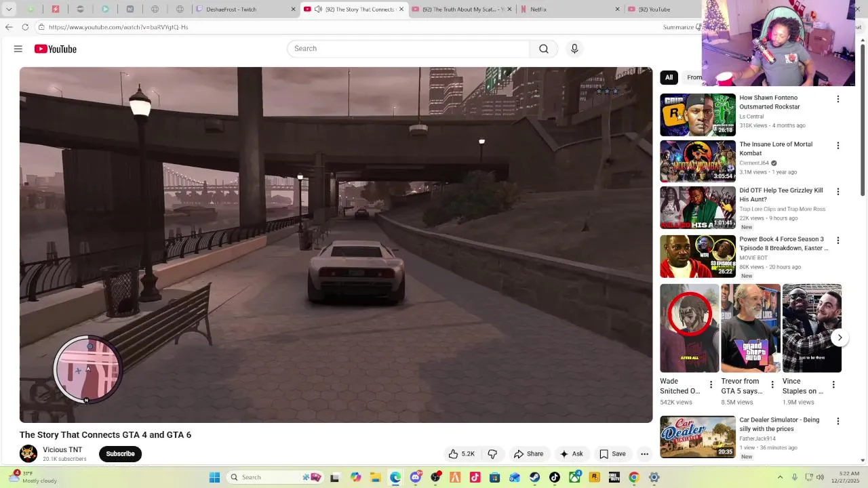Go to YouTube home via logo
Image resolution: width=868 pixels, height=488 pixels.
coord(56,49)
